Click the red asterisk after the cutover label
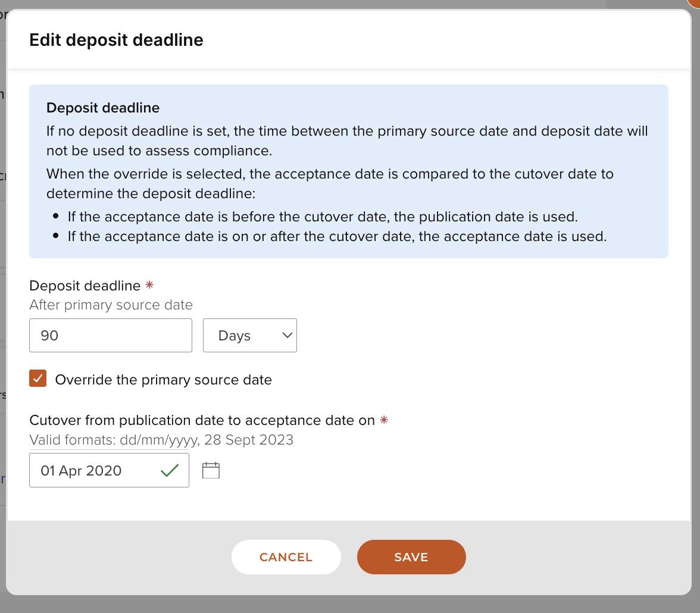Viewport: 700px width, 613px height. [384, 420]
